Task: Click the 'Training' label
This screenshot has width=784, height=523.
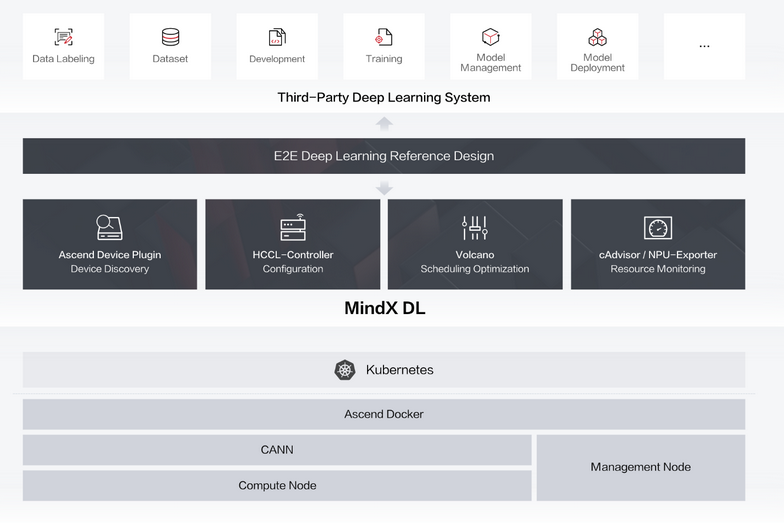Action: click(x=384, y=59)
